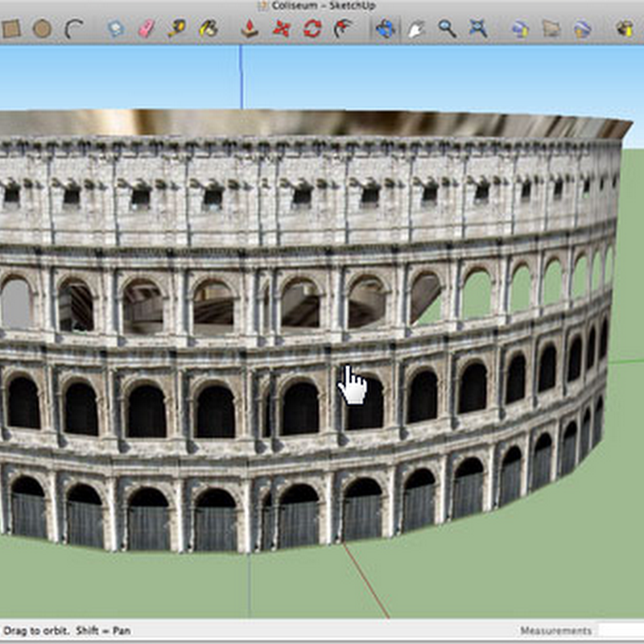Click the Zoom Extents tool
644x644 pixels.
478,29
